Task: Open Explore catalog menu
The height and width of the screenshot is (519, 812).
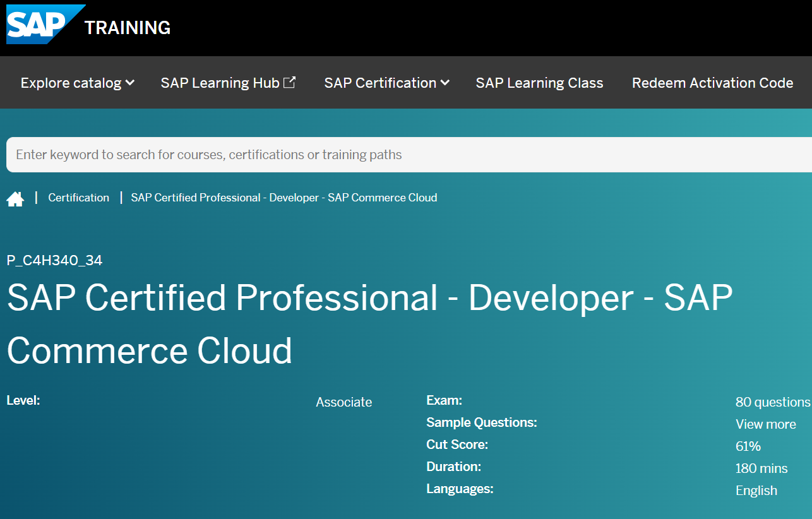Action: [x=77, y=83]
